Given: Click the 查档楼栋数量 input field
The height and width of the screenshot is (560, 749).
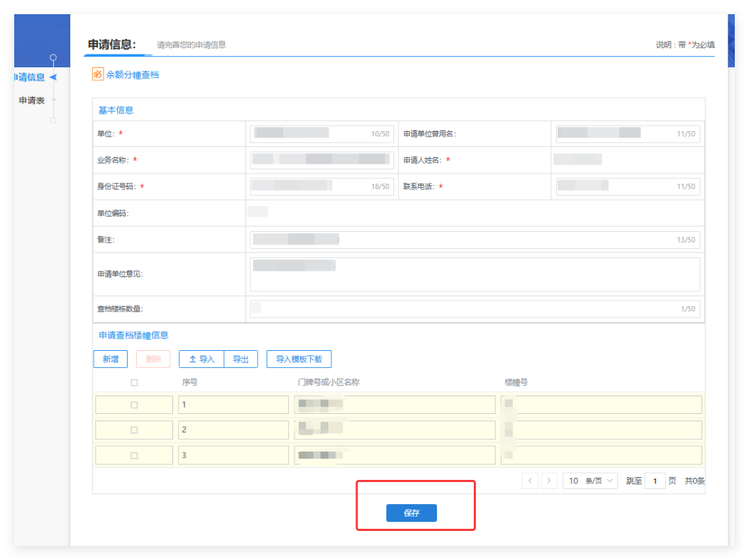Looking at the screenshot, I should 475,309.
